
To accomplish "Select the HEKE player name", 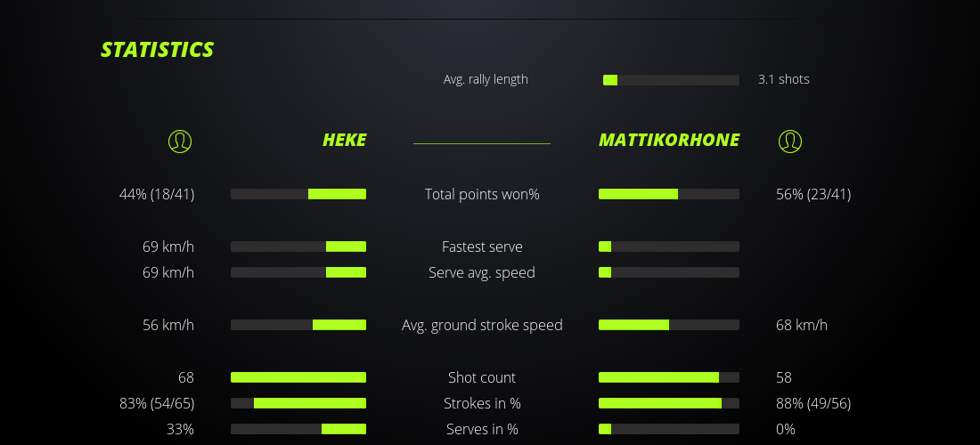I will (x=344, y=141).
